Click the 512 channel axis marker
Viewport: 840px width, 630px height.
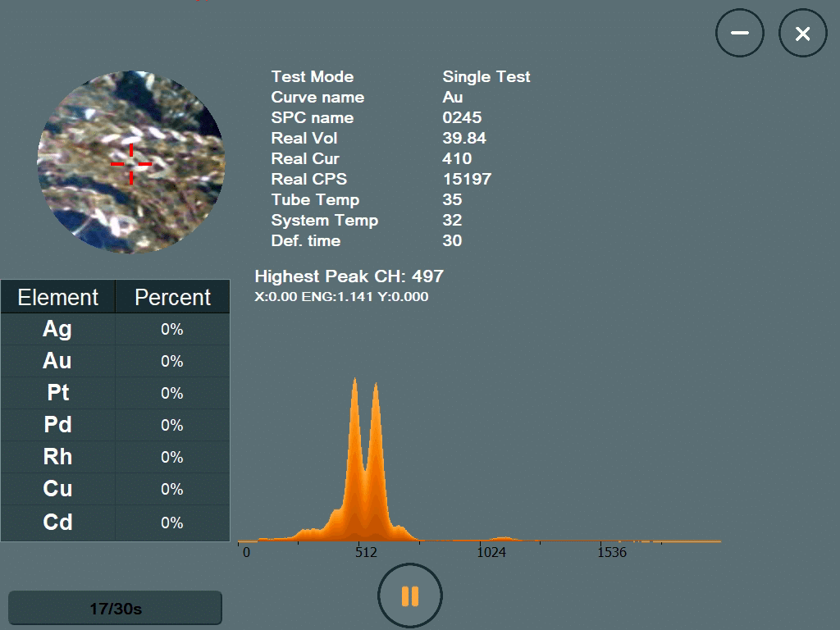coord(366,552)
